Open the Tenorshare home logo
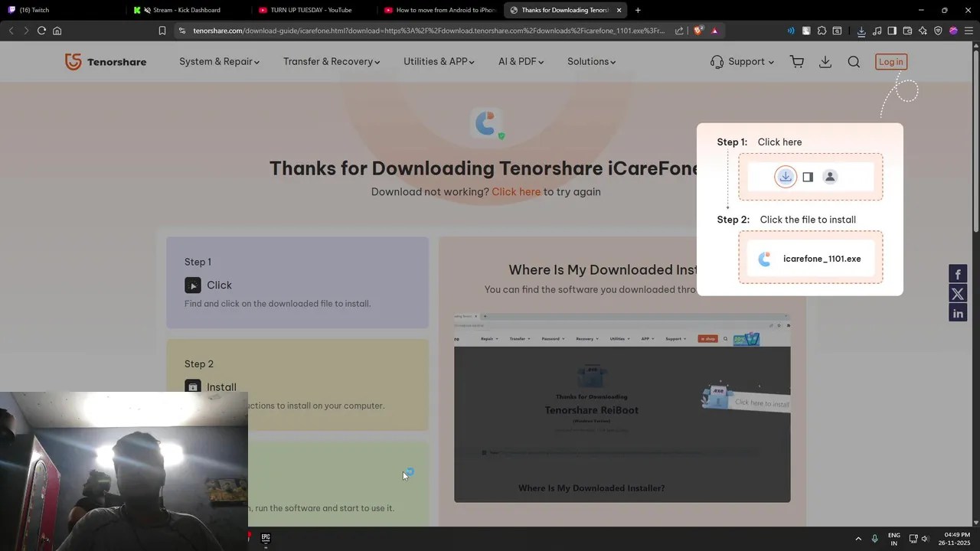Viewport: 980px width, 551px height. pyautogui.click(x=106, y=62)
